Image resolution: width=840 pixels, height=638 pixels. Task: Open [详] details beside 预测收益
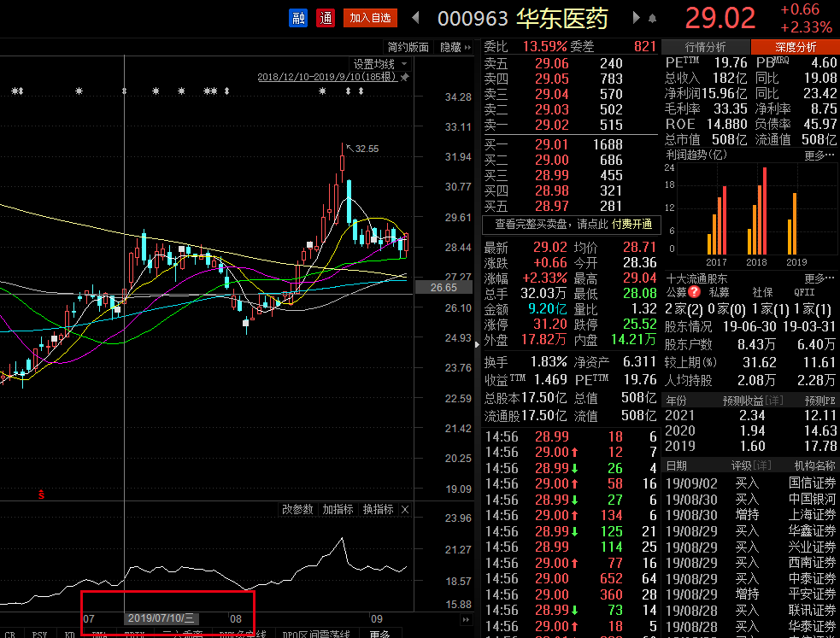(x=774, y=401)
